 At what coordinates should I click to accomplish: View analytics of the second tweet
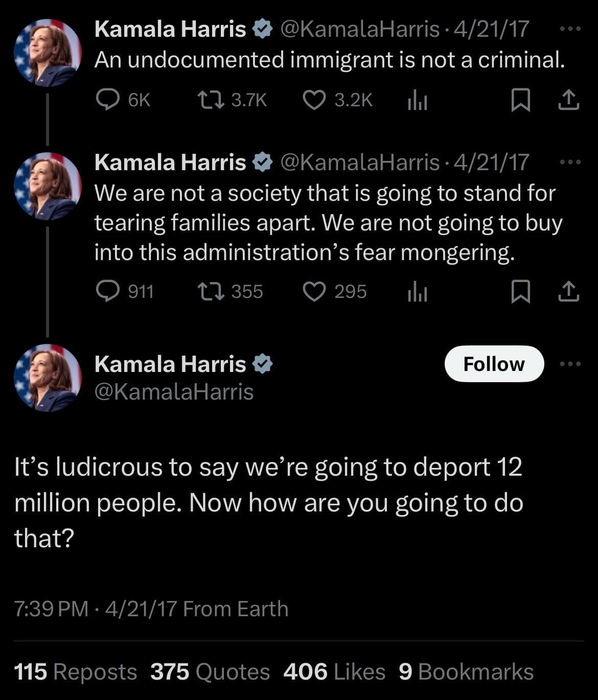tap(417, 292)
